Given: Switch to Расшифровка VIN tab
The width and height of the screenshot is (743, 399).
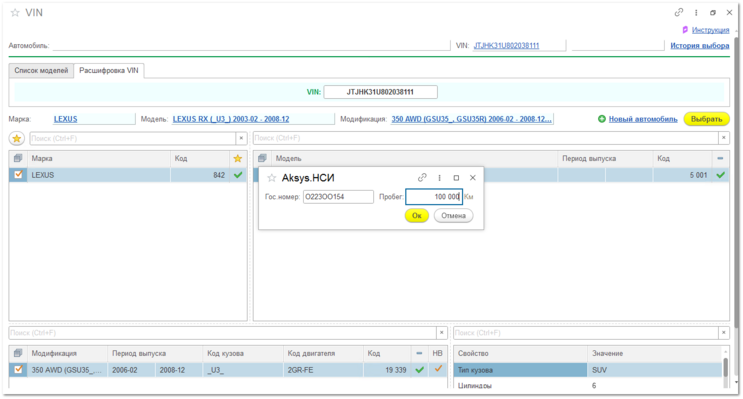Looking at the screenshot, I should pos(109,70).
